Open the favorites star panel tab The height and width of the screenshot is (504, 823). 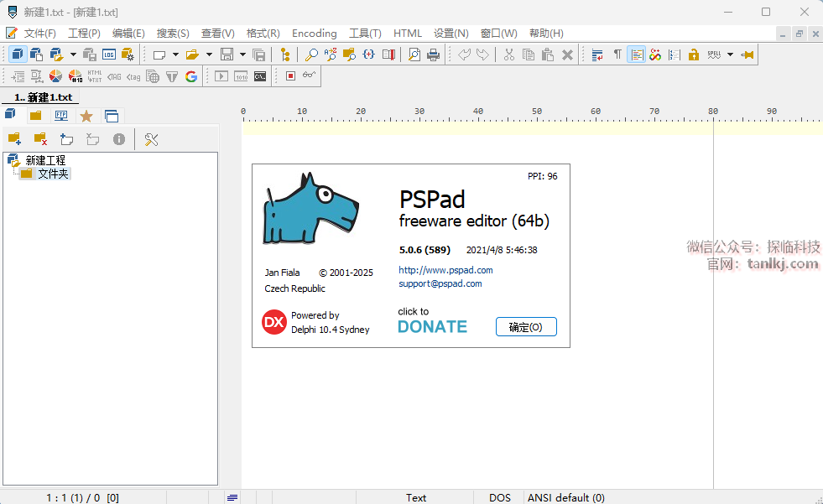(x=86, y=116)
